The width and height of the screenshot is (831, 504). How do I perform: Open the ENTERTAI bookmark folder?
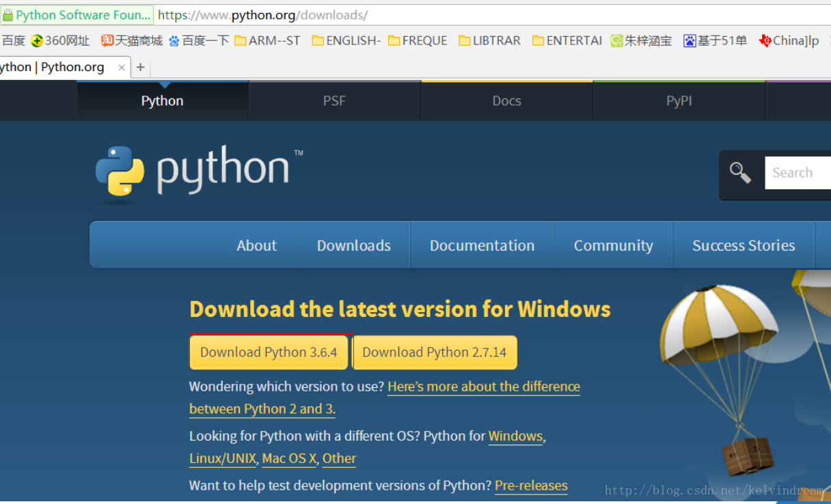[567, 41]
